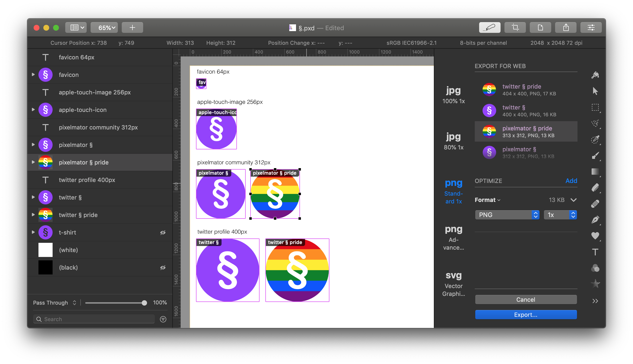Open the 1x scale stepper dropdown
Screen dimensions: 633x364
pos(573,214)
